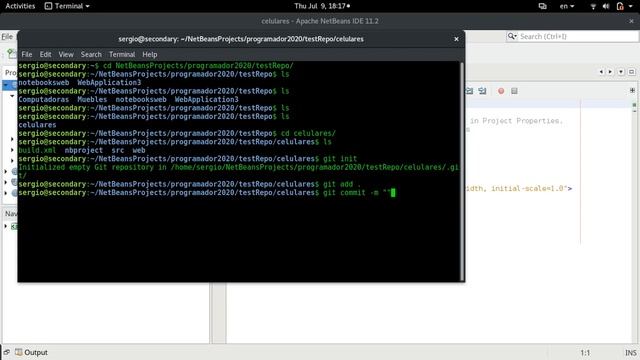640x360 pixels.
Task: Click the editor error stripe green mark
Action: pyautogui.click(x=634, y=105)
